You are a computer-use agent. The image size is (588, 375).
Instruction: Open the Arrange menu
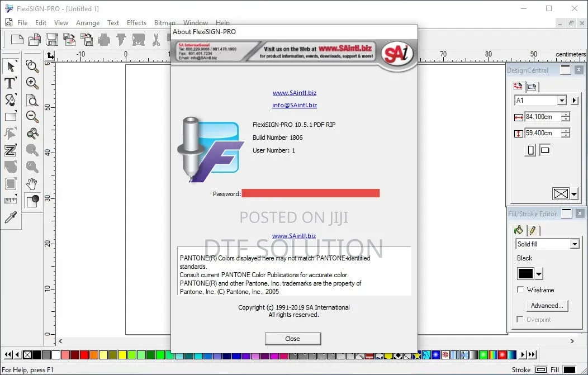[x=88, y=23]
